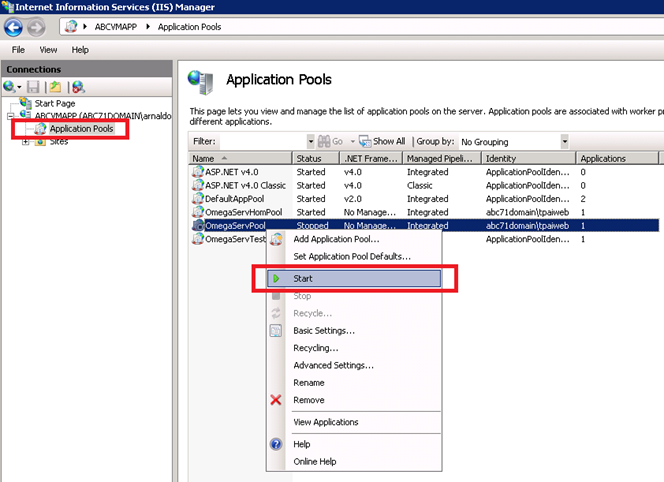Choose Set Application Pool Defaults
664x482 pixels.
[x=354, y=256]
